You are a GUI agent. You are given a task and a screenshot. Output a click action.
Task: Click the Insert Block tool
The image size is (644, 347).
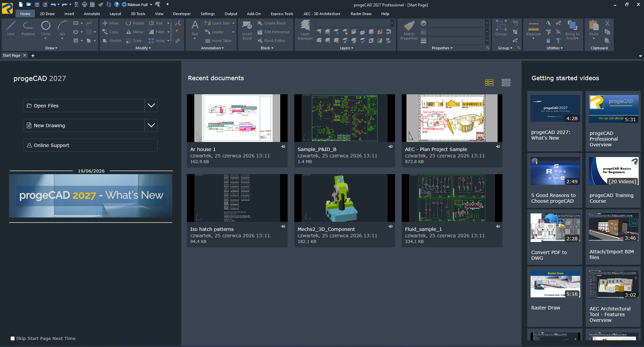247,30
